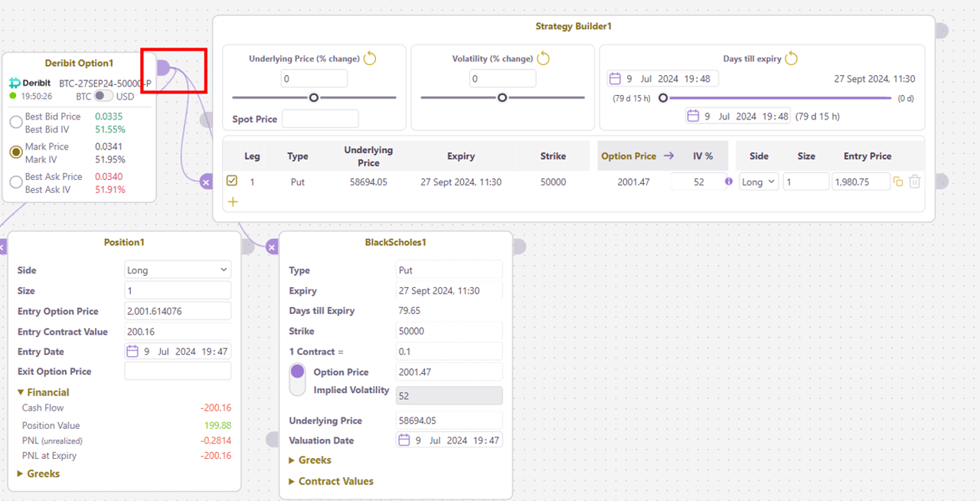Add a new leg with the plus icon
Screen dimensions: 980x501
tap(233, 201)
